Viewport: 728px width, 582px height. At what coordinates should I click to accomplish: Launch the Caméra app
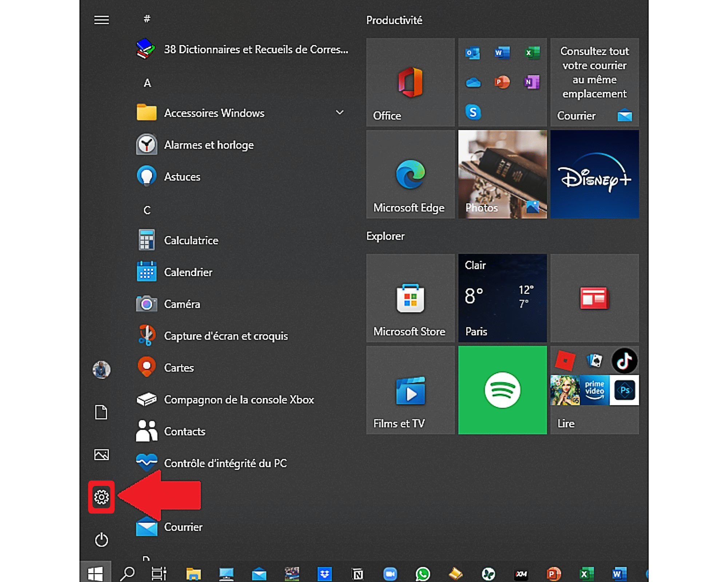[241, 304]
